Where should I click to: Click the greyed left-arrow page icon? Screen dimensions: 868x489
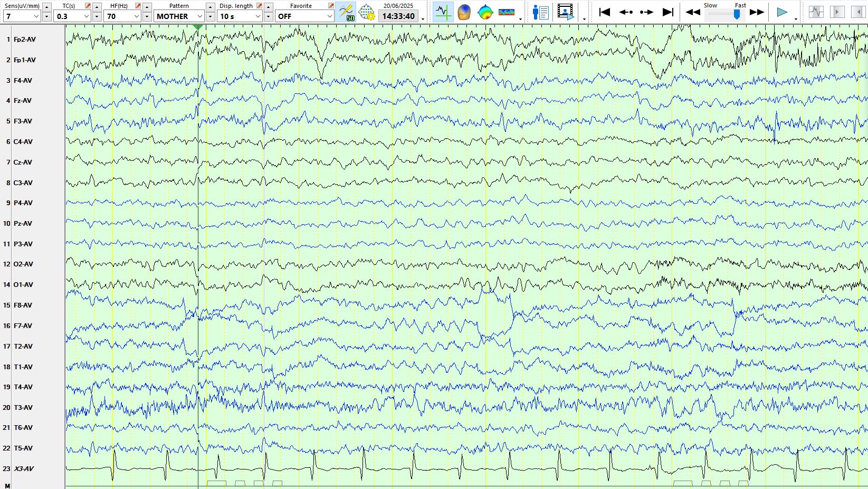(859, 12)
